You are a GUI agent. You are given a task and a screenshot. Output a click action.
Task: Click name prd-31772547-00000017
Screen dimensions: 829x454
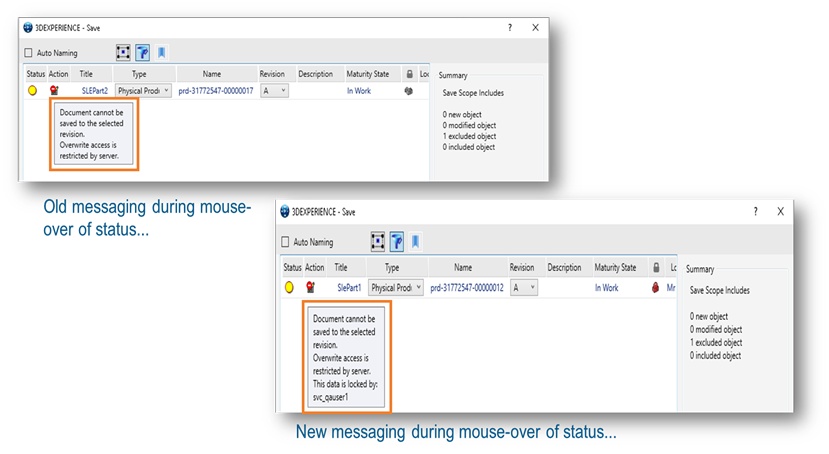pos(216,91)
